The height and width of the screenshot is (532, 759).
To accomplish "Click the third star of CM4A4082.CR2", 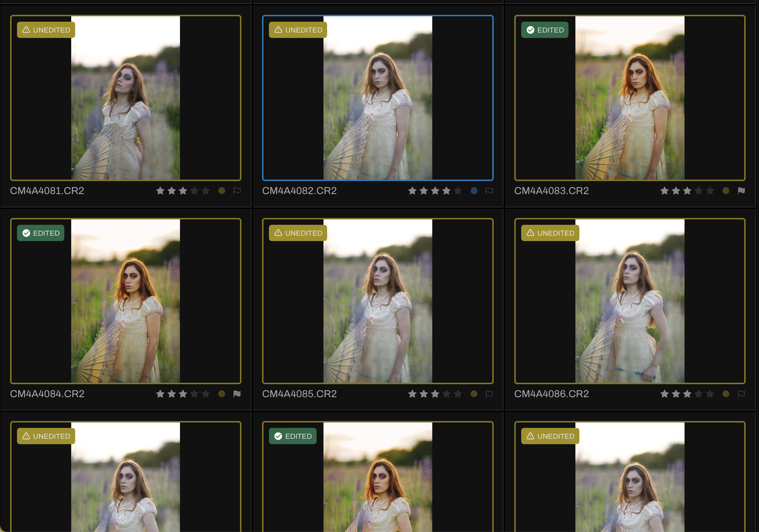I will click(x=435, y=191).
